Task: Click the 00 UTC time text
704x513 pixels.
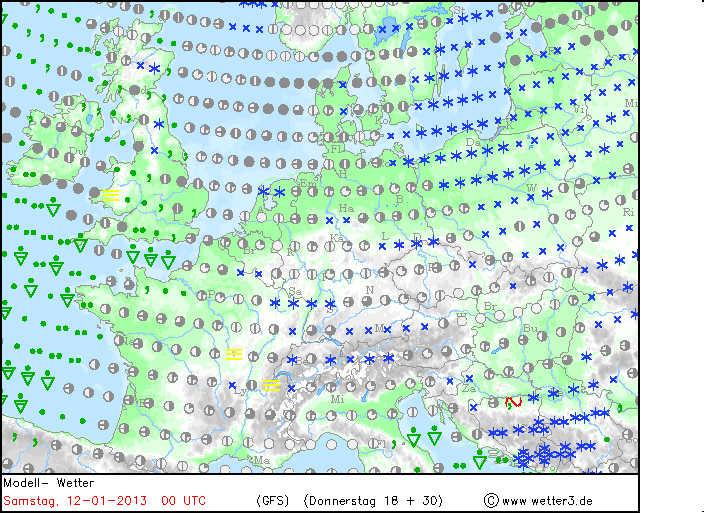Action: point(184,500)
